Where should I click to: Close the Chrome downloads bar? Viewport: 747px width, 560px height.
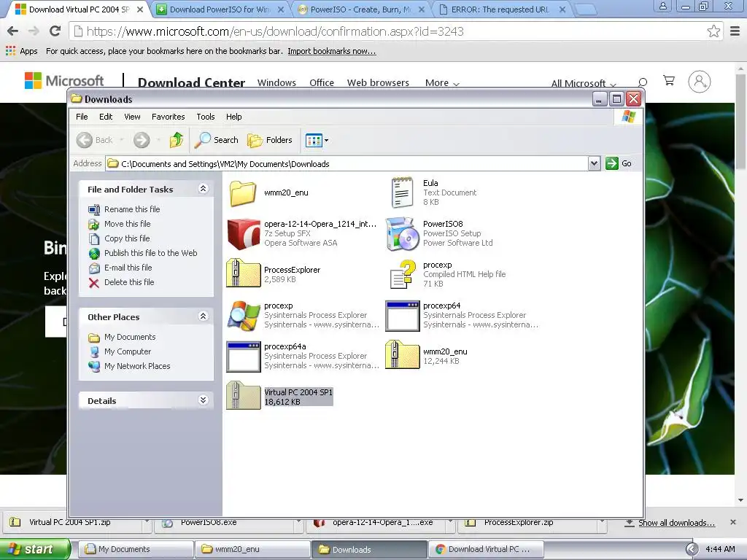coord(733,522)
